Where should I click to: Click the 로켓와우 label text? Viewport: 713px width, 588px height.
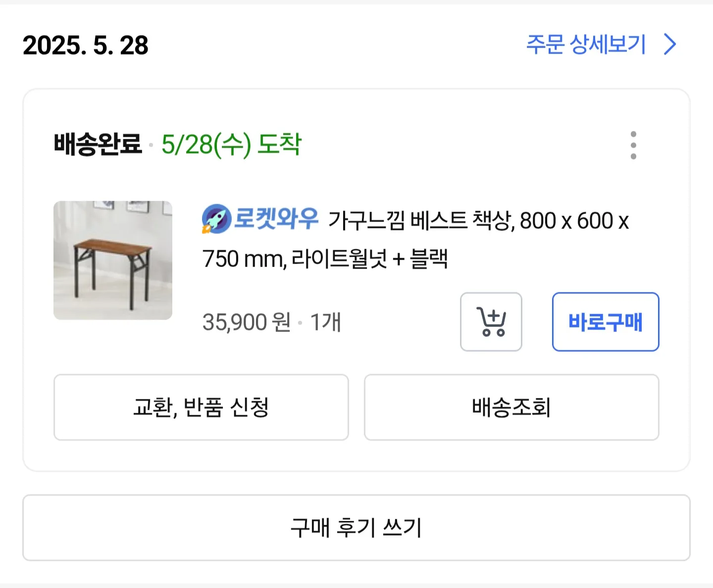click(276, 219)
